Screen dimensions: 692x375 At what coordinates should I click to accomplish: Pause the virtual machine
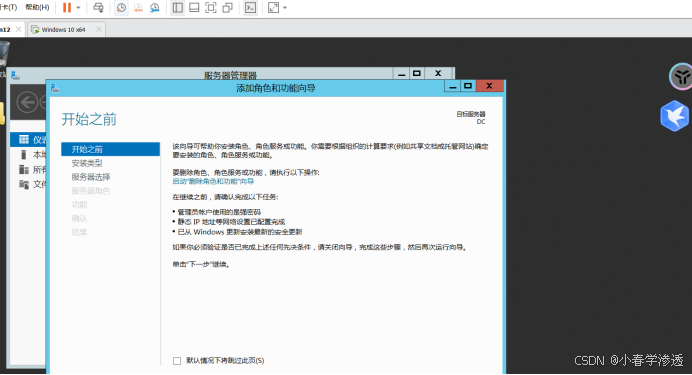pos(67,8)
